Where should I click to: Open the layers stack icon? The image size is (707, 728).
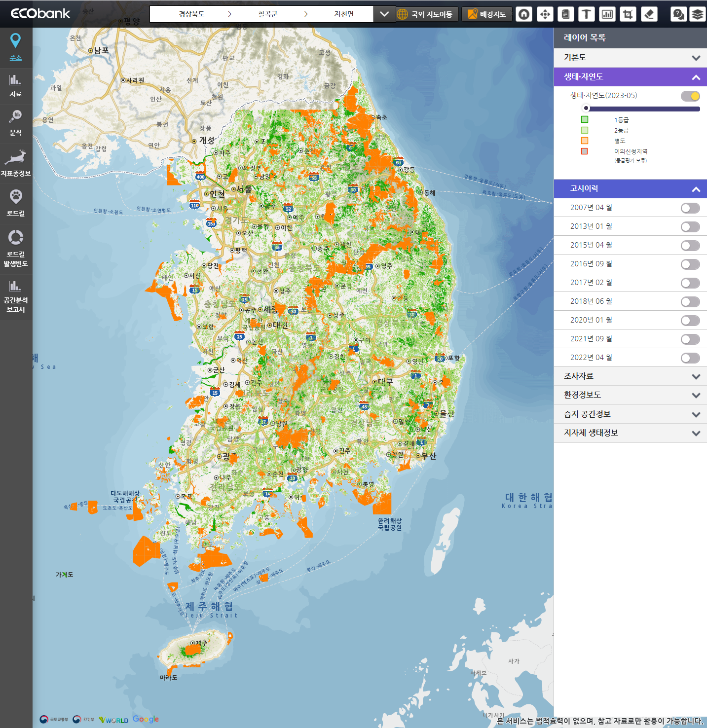point(697,14)
